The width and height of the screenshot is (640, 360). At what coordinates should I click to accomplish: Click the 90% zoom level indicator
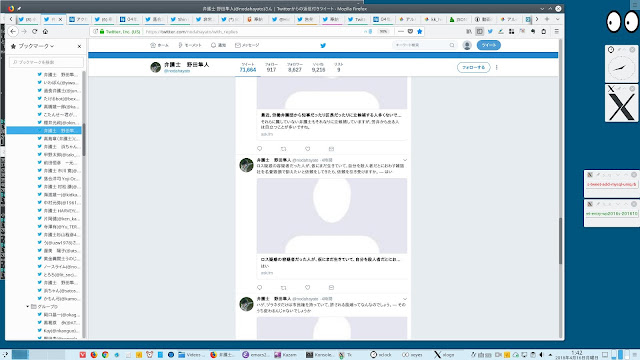383,31
